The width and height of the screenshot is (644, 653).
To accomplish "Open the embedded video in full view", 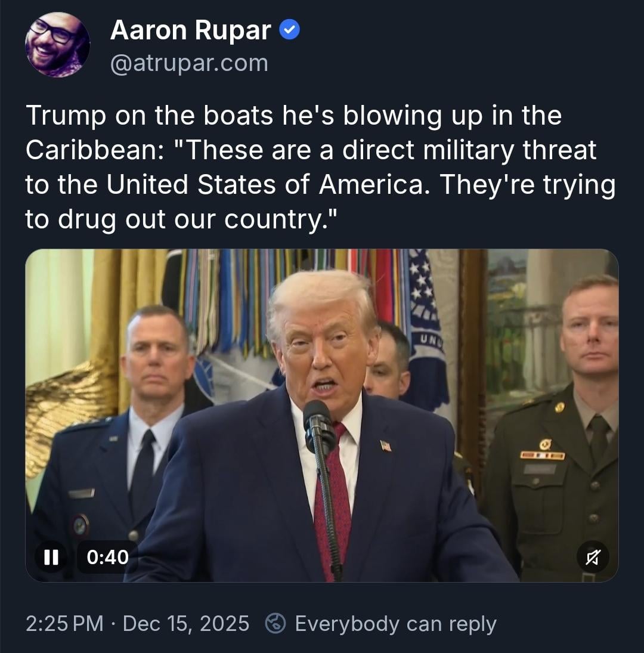I will coord(322,415).
